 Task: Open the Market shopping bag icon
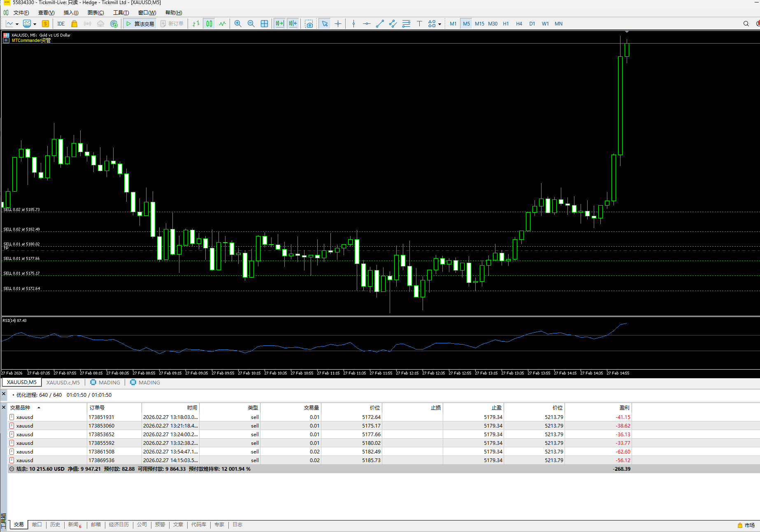[x=74, y=24]
